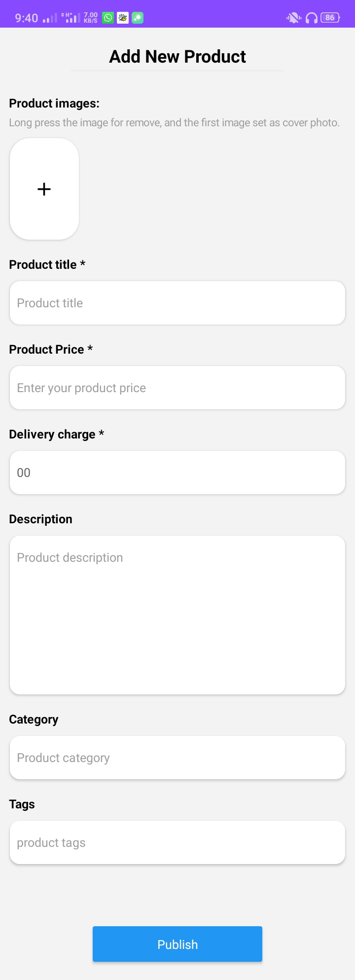Tap the battery level indicator
Viewport: 355px width, 980px height.
point(330,18)
